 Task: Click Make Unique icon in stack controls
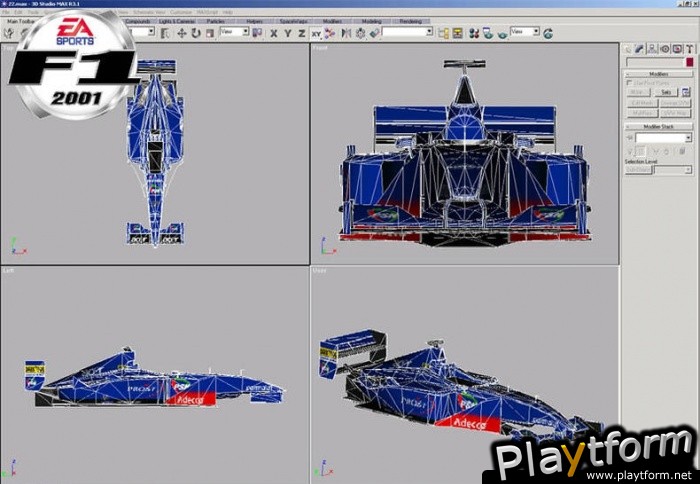tap(655, 152)
